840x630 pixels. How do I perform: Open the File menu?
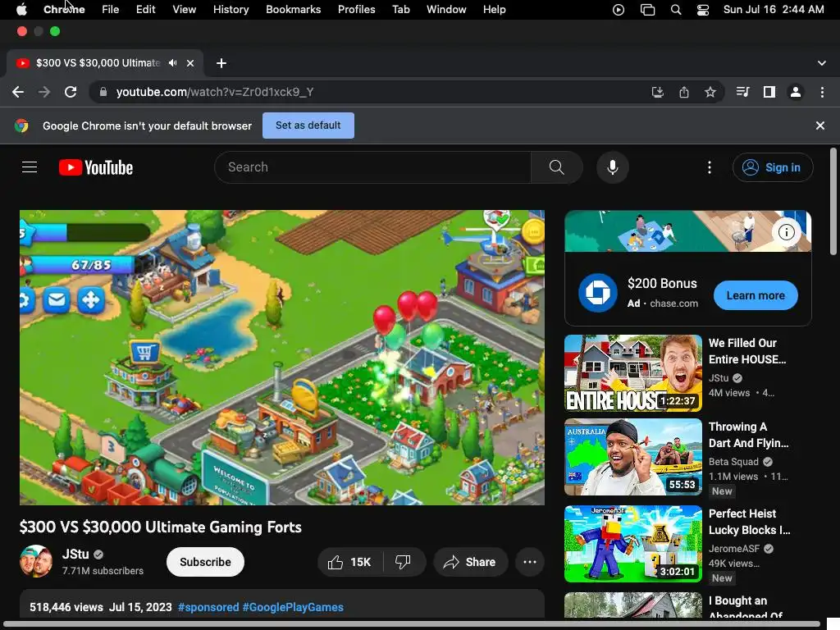(111, 10)
